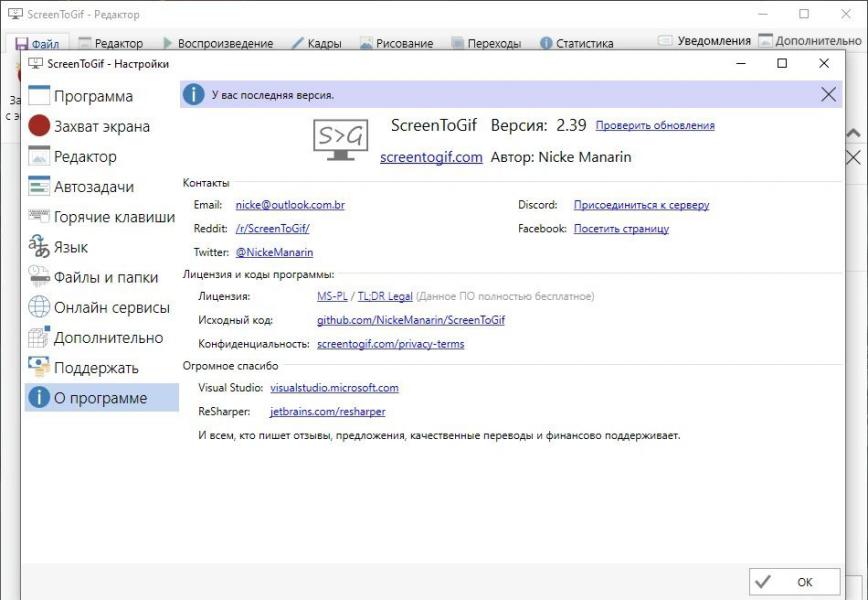Open the Захват экрана section
Image resolution: width=868 pixels, height=600 pixels.
[101, 126]
